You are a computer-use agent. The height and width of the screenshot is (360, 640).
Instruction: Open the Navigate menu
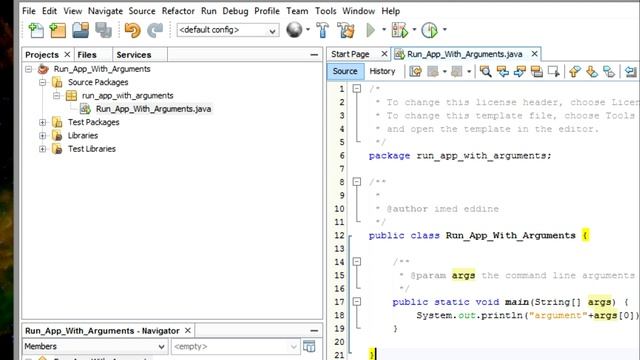[105, 11]
